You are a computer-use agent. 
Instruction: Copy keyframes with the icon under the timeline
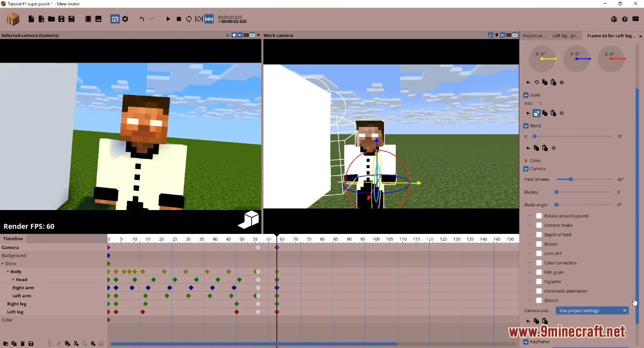(67, 344)
